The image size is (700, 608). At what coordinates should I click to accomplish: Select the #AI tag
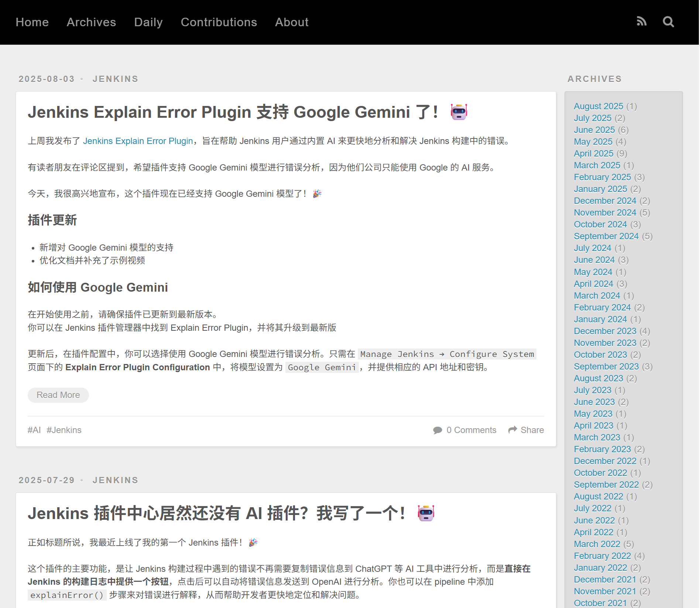[34, 430]
